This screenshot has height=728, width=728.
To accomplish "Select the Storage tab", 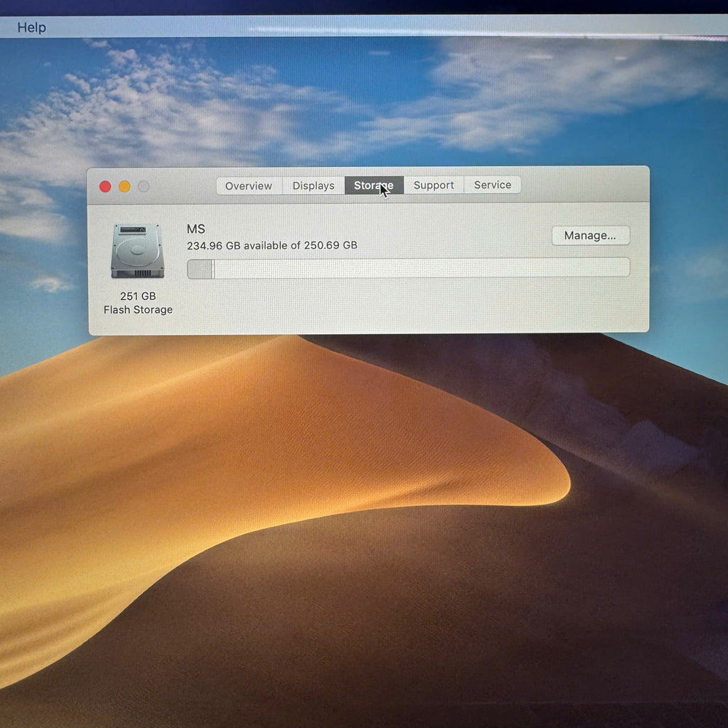I will pos(374,186).
